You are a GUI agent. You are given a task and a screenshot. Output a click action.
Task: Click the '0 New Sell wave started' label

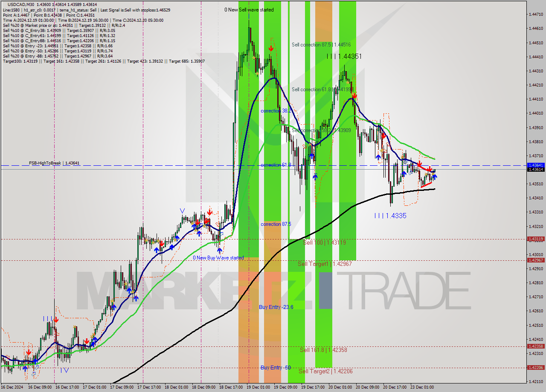point(249,9)
